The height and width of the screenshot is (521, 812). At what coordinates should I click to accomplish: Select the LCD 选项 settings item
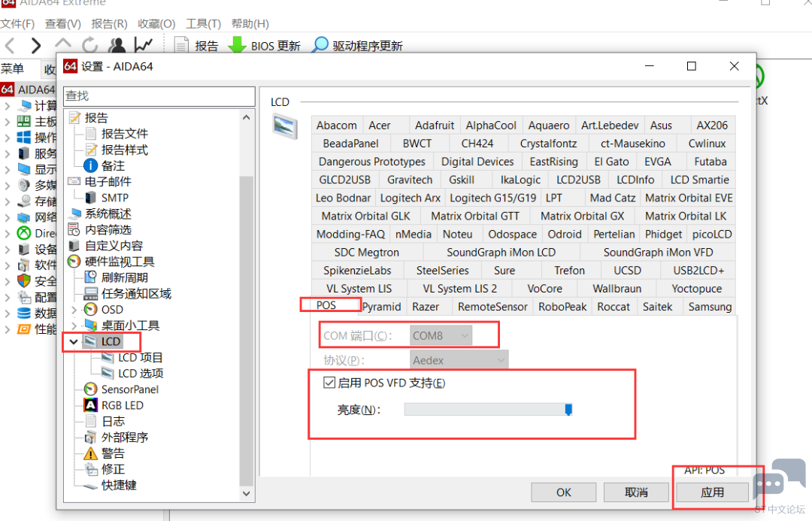coord(141,374)
